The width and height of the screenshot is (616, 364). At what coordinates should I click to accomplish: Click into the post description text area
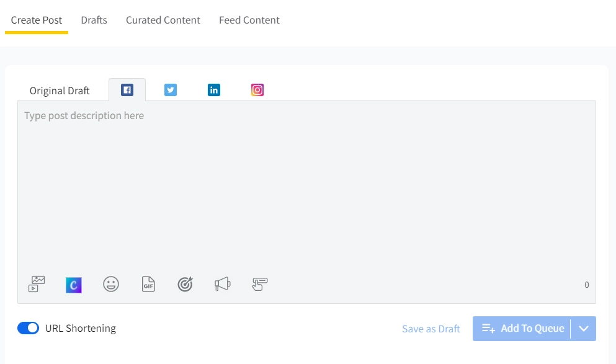coord(306,185)
